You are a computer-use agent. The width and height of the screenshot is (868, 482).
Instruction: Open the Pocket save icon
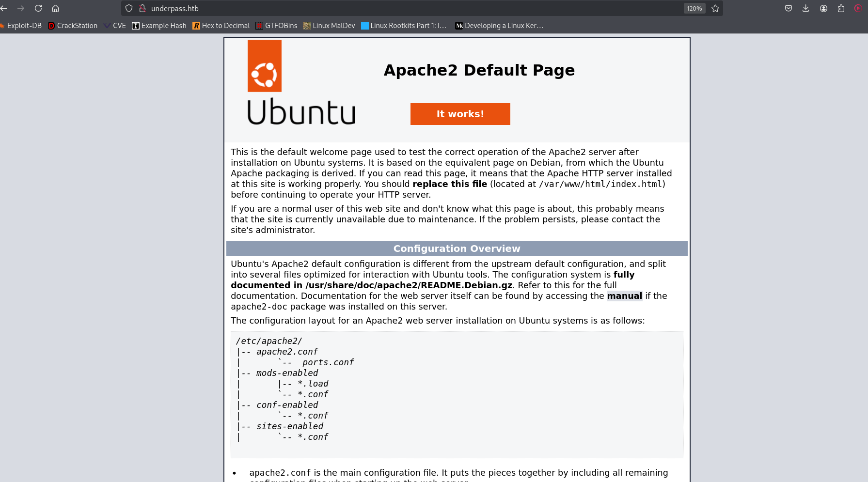(789, 8)
